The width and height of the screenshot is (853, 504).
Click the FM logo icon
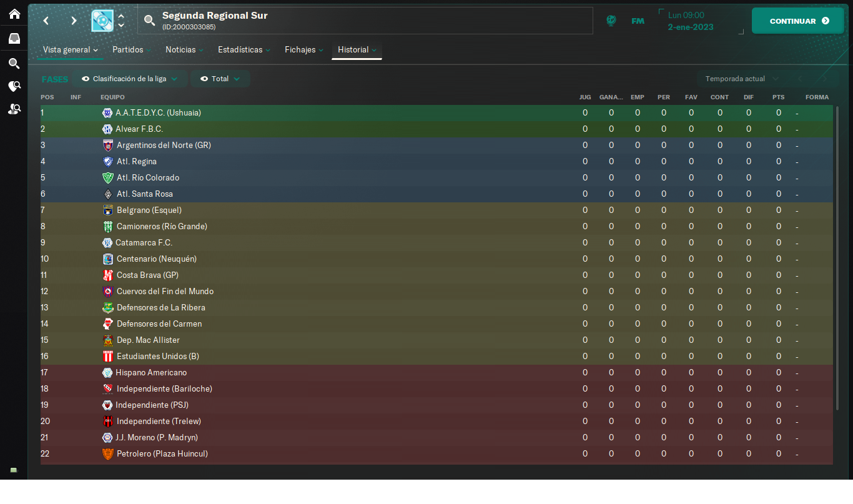pyautogui.click(x=638, y=21)
